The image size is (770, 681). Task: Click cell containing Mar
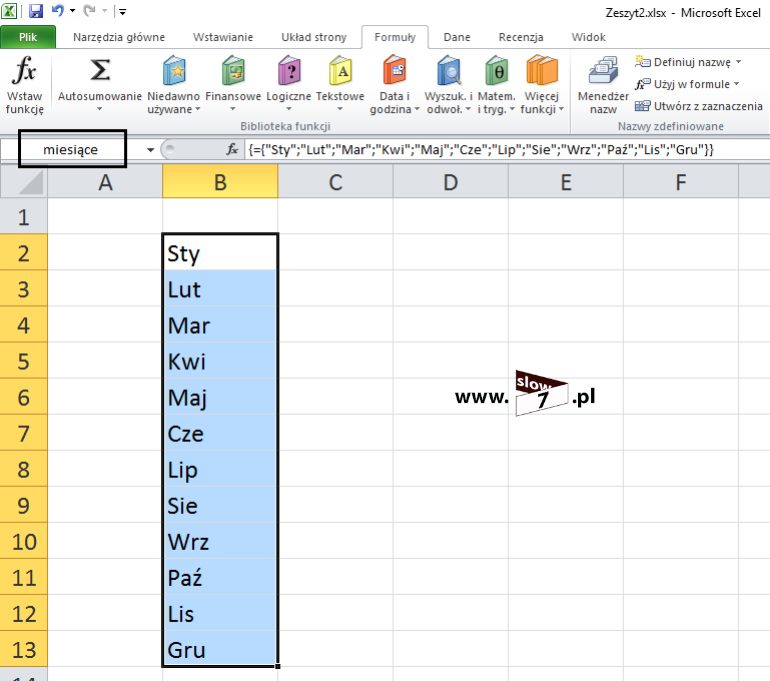(x=220, y=325)
